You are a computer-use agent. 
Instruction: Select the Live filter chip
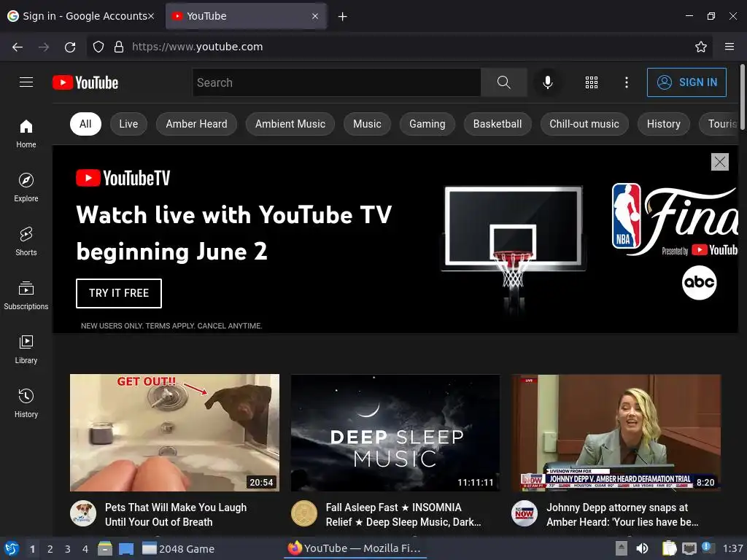coord(128,124)
